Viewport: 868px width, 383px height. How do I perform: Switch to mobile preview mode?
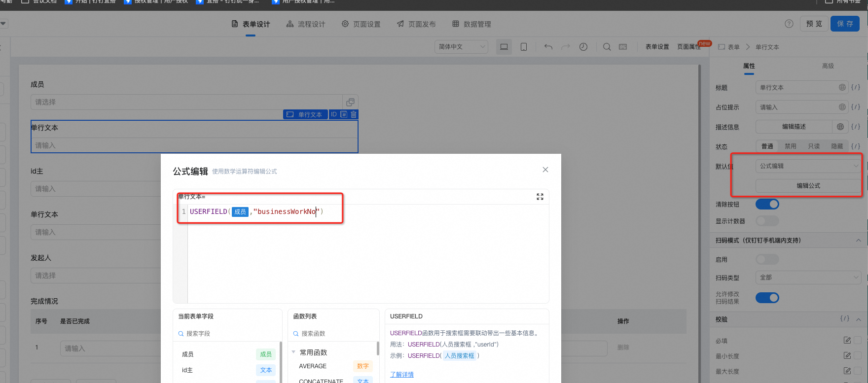[x=524, y=47]
